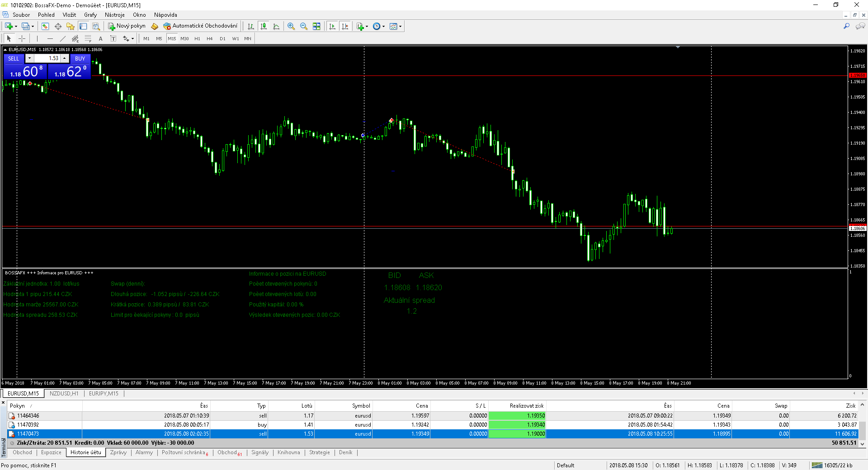Viewport: 868px width, 470px height.
Task: Expand the new chart dropdown arrow
Action: [16, 26]
